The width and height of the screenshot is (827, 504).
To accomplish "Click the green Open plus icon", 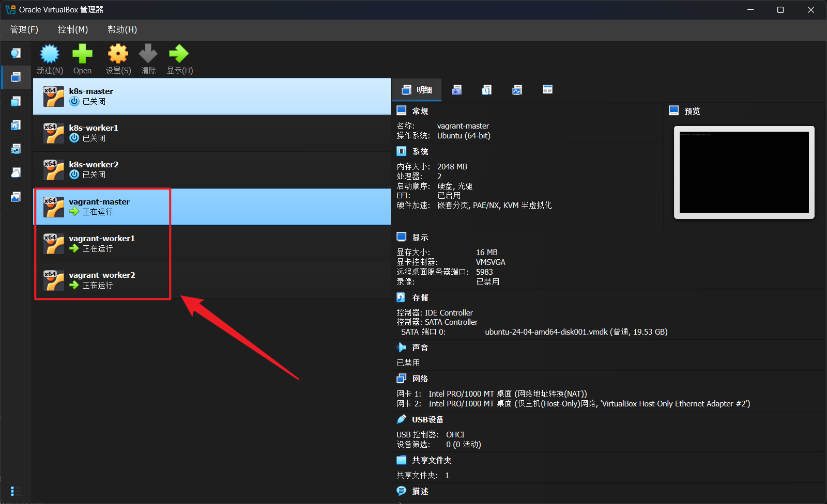I will 82,59.
